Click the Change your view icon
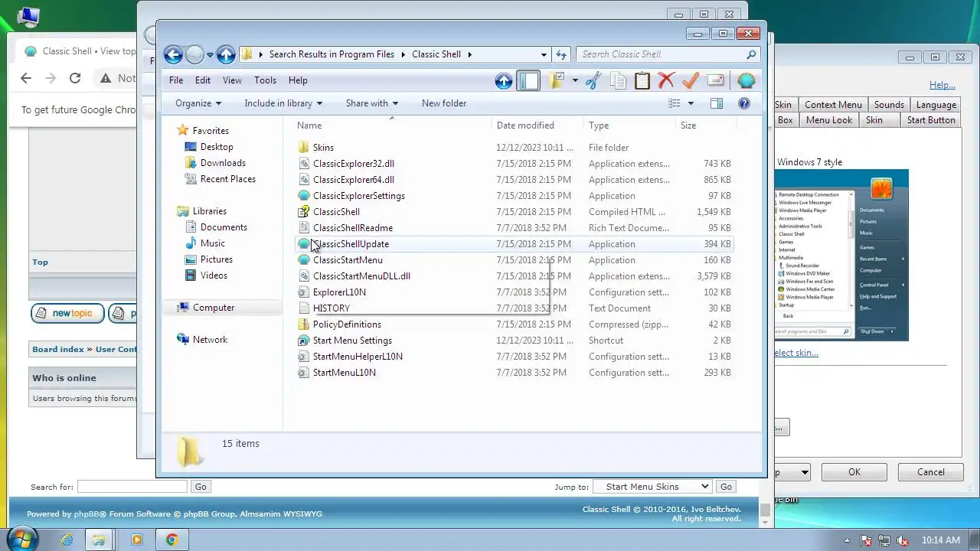 pyautogui.click(x=675, y=103)
